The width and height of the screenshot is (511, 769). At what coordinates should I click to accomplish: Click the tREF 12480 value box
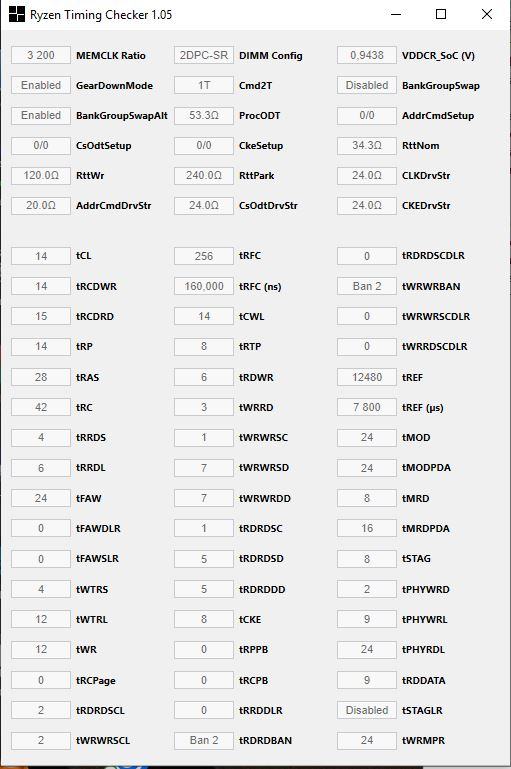point(367,377)
